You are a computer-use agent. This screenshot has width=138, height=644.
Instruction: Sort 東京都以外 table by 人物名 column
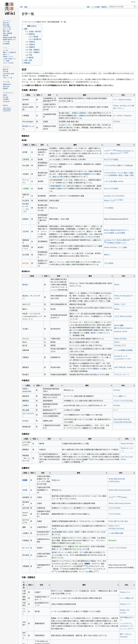coord(33,276)
